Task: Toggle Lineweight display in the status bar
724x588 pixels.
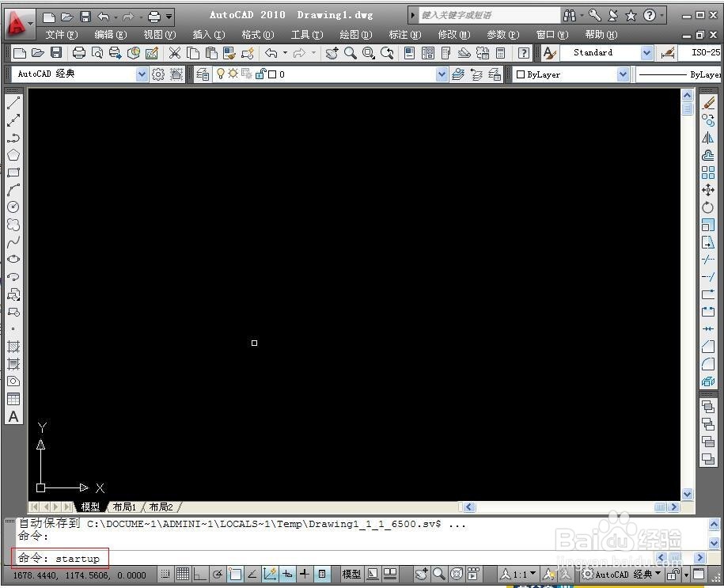Action: point(305,574)
